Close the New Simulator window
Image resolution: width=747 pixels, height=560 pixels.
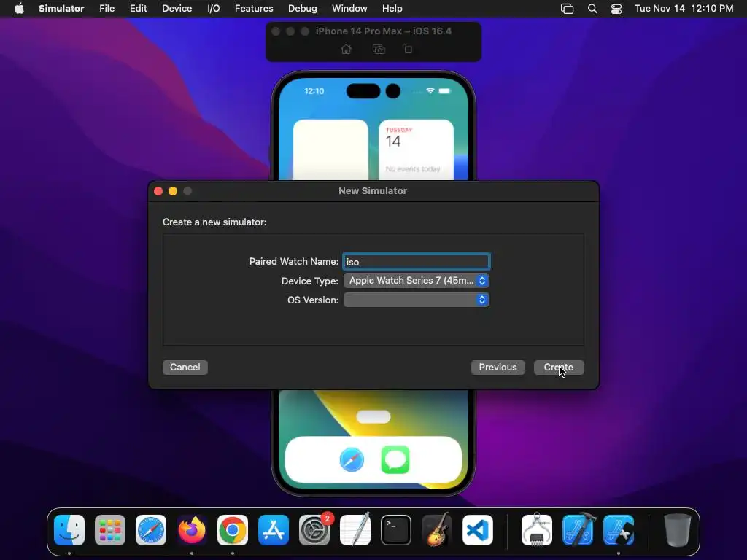158,191
